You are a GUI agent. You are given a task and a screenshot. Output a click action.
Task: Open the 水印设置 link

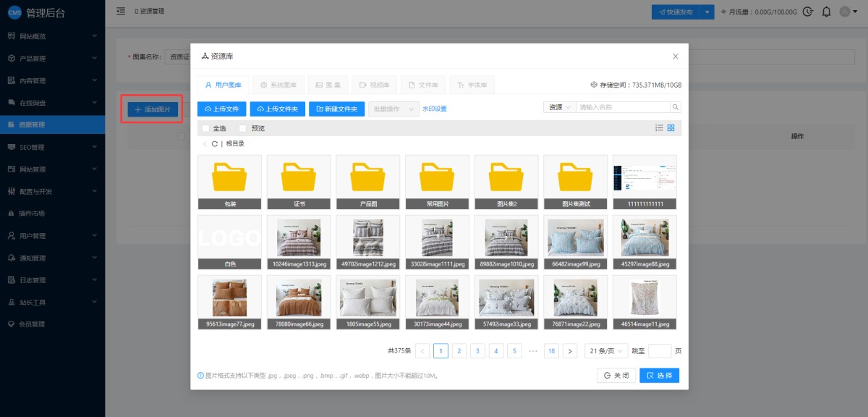435,109
